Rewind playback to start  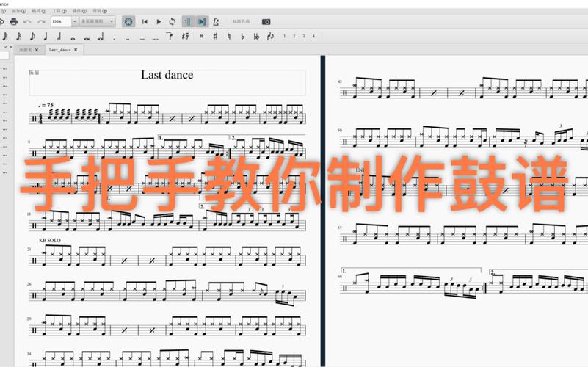[x=145, y=22]
